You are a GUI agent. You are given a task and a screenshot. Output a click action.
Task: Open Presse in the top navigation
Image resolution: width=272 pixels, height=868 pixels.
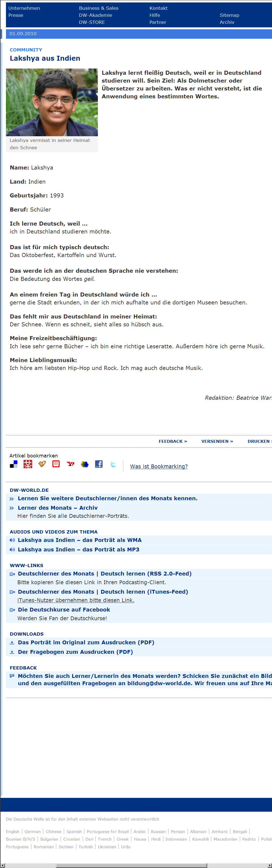pos(16,15)
